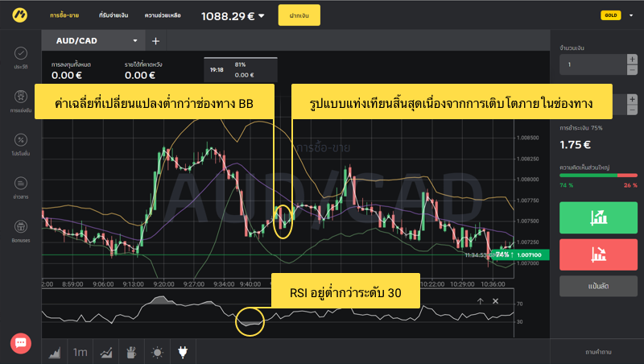Toggle the light/dark theme sun icon
This screenshot has height=364, width=644.
tap(157, 352)
